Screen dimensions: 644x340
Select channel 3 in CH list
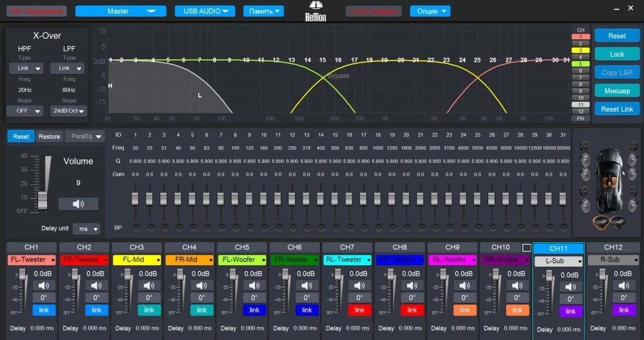[581, 50]
